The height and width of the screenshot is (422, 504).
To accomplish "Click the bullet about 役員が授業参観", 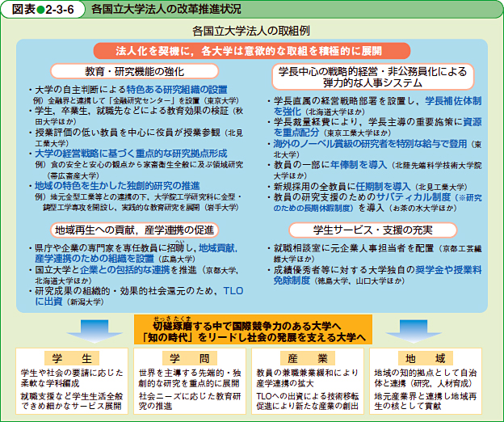I will tap(136, 137).
